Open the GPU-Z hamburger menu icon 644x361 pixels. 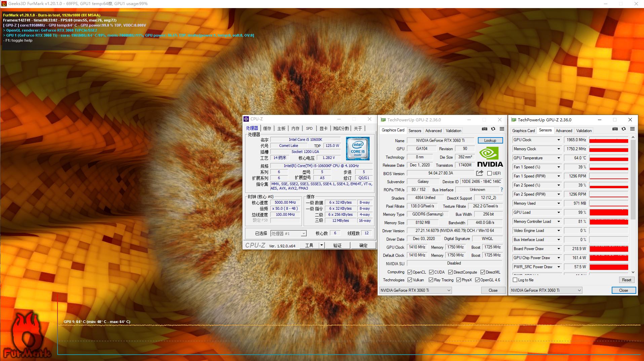point(502,129)
